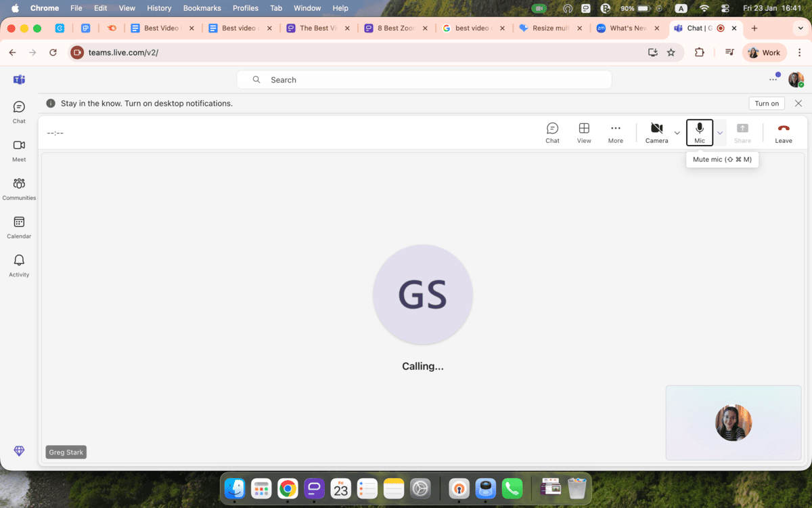Expand the microphone options chevron
Screen dimensions: 812x508
(x=719, y=133)
